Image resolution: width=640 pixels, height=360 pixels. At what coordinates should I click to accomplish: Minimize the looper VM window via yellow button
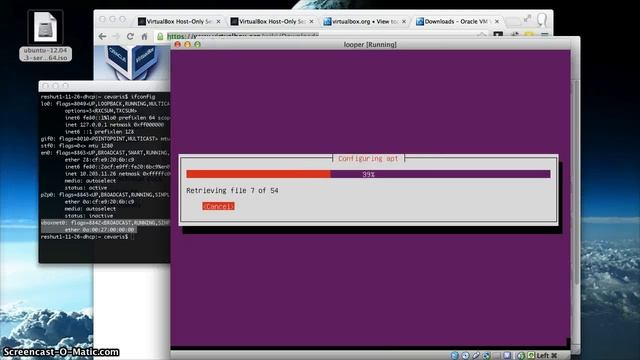pos(187,44)
